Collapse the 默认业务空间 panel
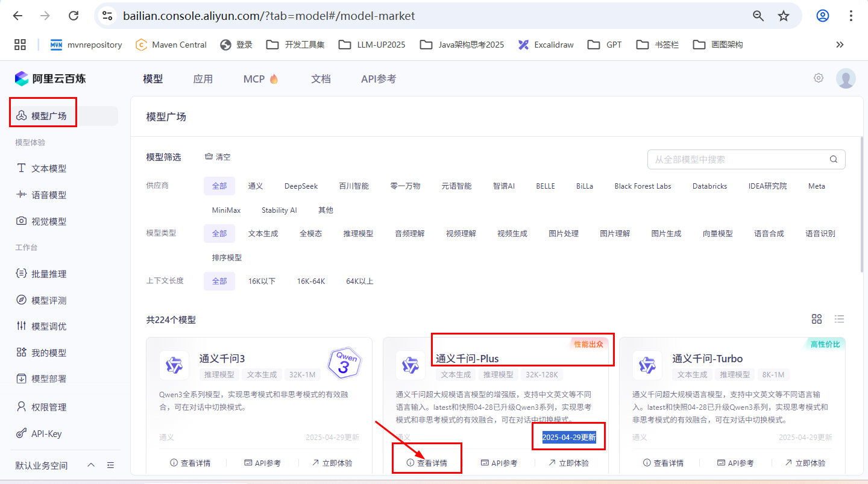Viewport: 868px width, 484px height. 91,465
